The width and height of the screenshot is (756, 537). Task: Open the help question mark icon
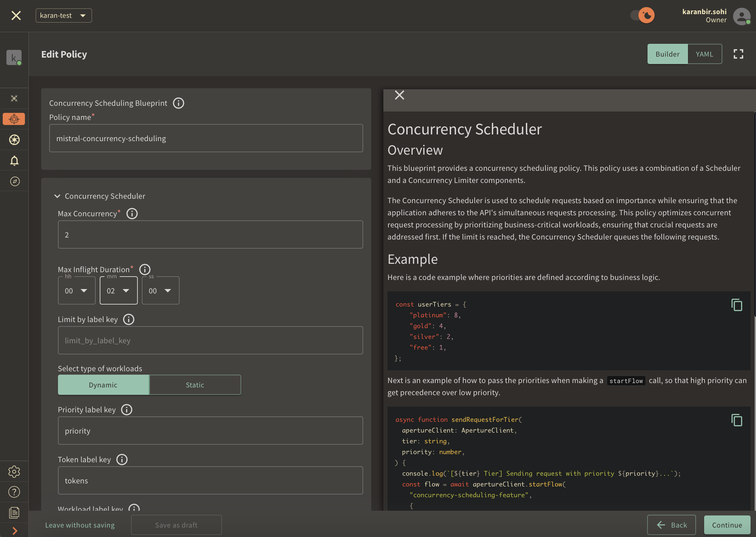pyautogui.click(x=14, y=492)
